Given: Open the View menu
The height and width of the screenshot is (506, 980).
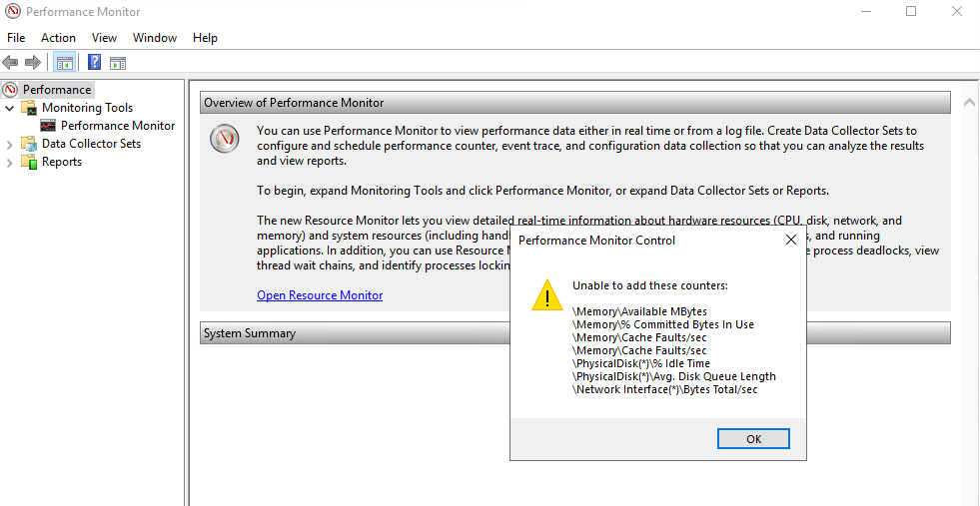Looking at the screenshot, I should 104,38.
